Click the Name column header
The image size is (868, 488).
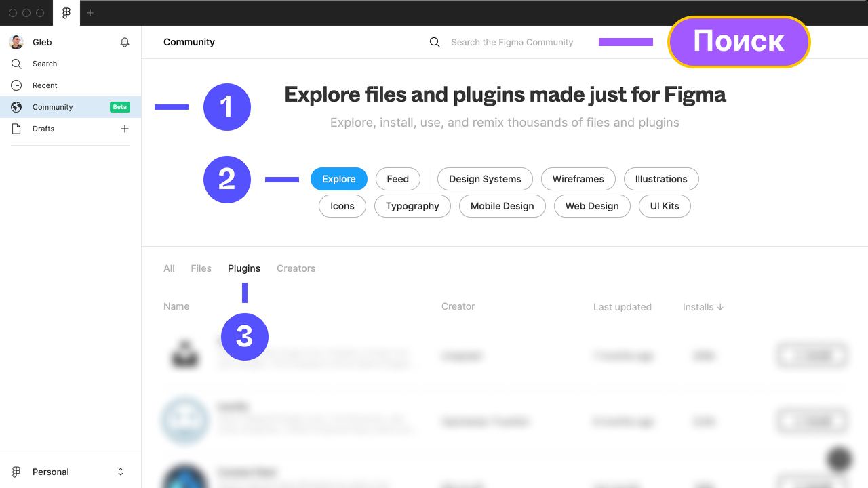click(176, 306)
